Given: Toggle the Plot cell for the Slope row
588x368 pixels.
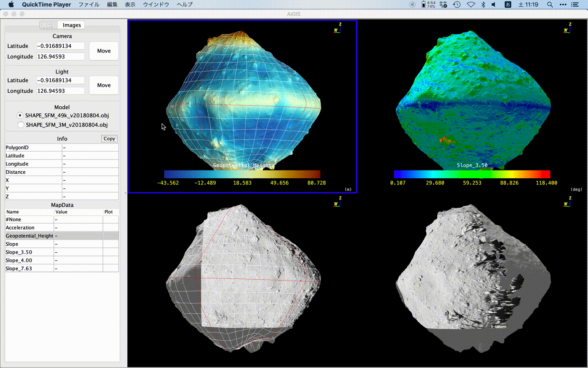Looking at the screenshot, I should click(x=110, y=244).
